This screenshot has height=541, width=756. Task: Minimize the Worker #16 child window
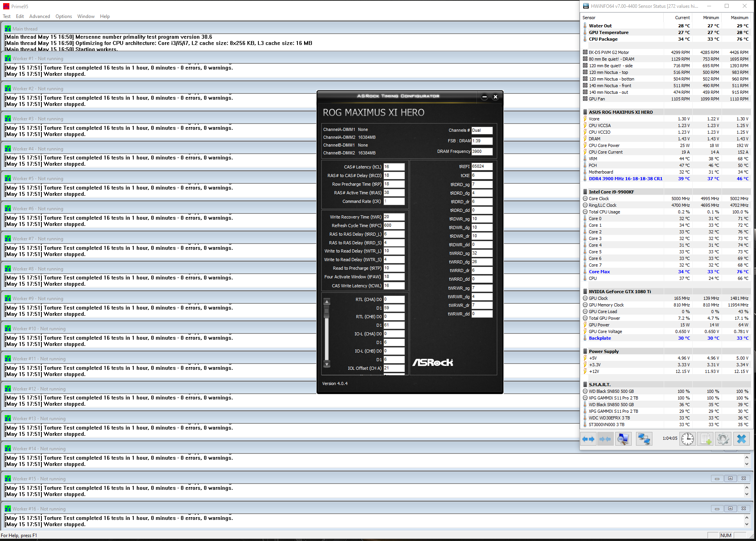coord(717,509)
